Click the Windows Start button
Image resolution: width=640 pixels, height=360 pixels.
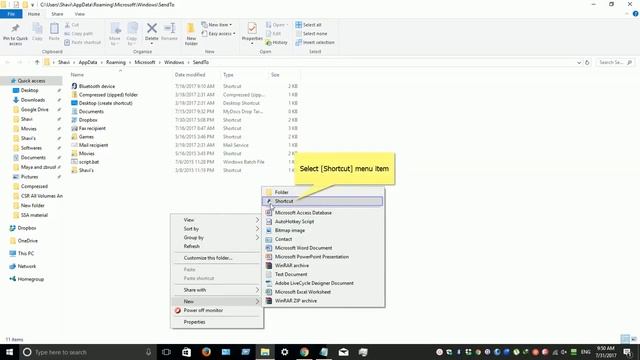[x=9, y=352]
